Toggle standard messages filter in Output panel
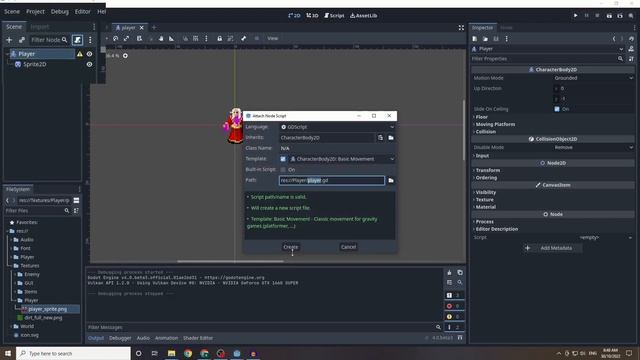The image size is (640, 360). (x=453, y=295)
